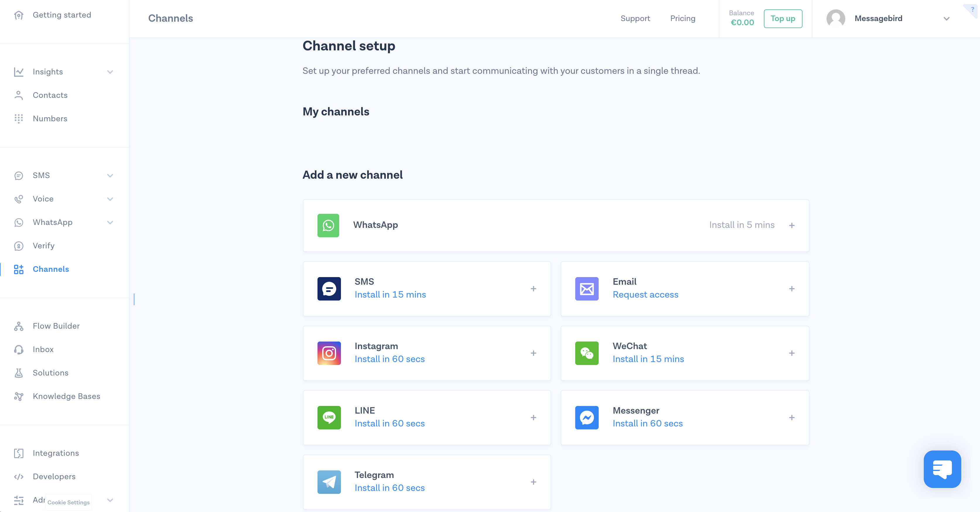The height and width of the screenshot is (512, 980).
Task: Click the Solutions flask icon
Action: (x=19, y=373)
